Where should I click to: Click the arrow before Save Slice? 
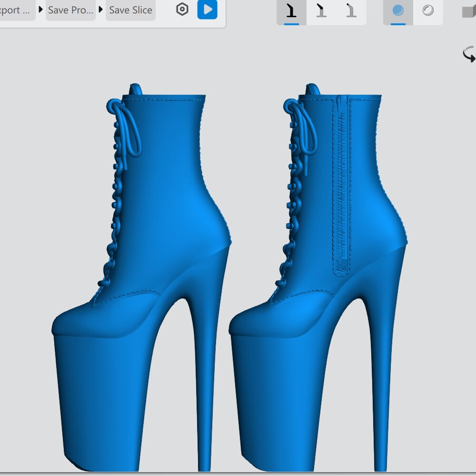click(101, 10)
